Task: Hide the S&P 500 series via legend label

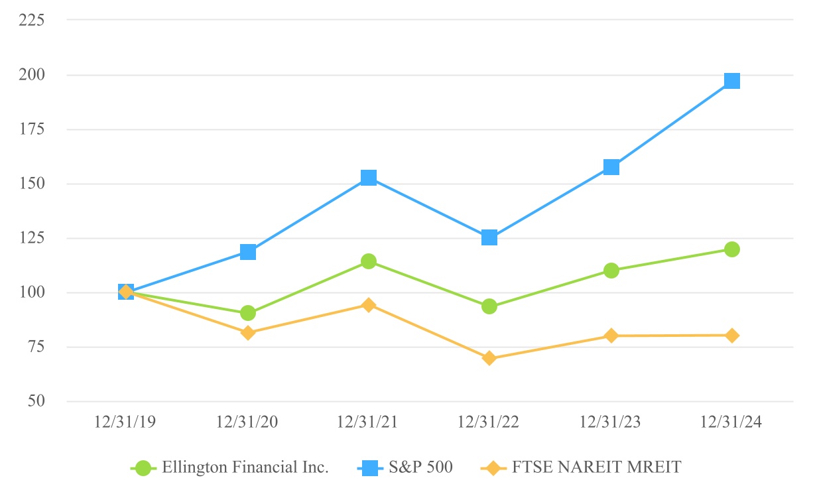Action: point(421,468)
